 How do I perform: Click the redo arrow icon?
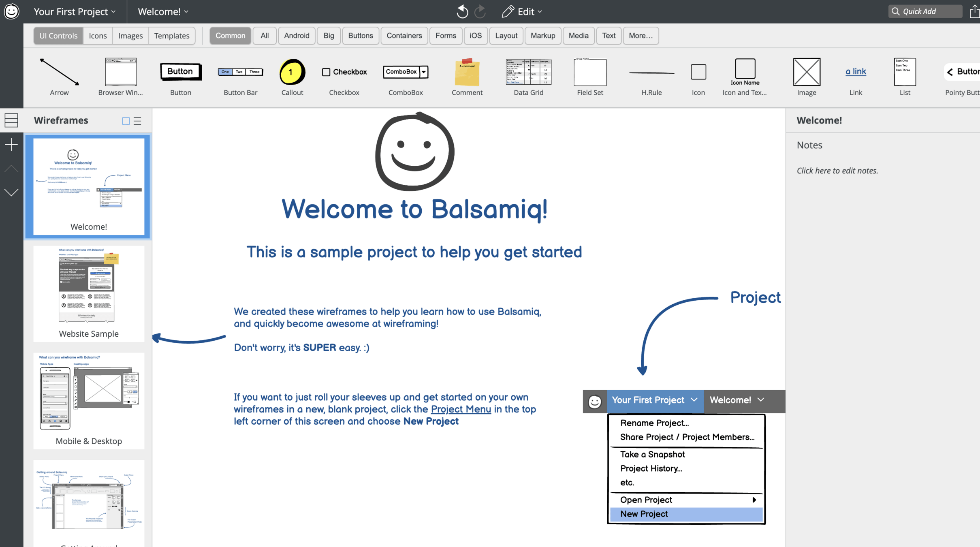click(480, 11)
